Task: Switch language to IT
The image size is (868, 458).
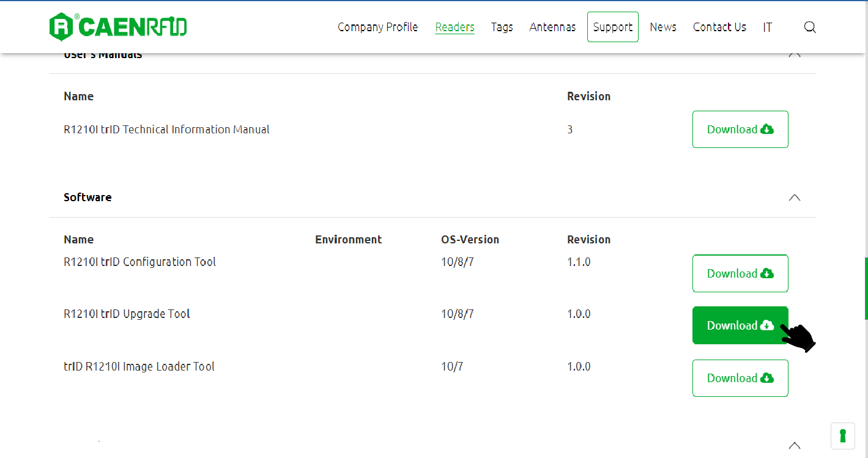Action: coord(767,27)
